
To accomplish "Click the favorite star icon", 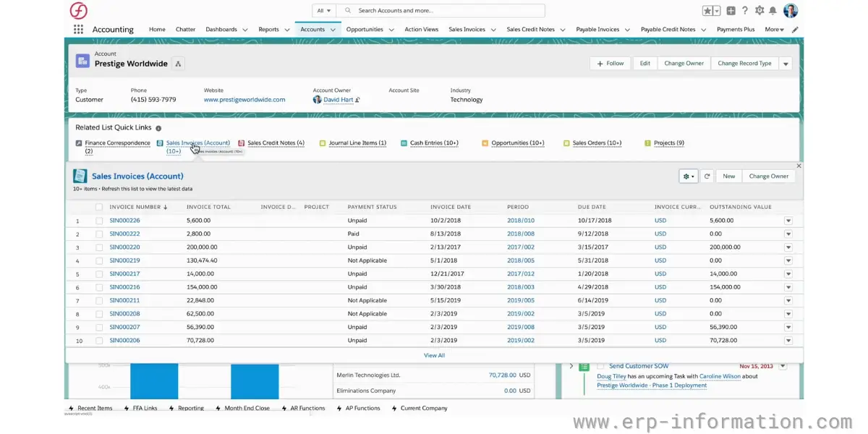I will (x=707, y=10).
